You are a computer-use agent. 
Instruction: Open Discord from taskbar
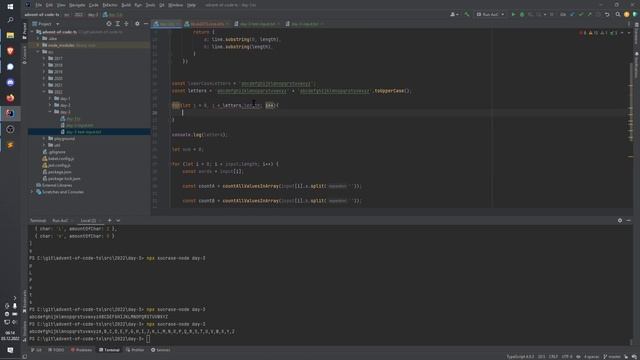click(10, 82)
